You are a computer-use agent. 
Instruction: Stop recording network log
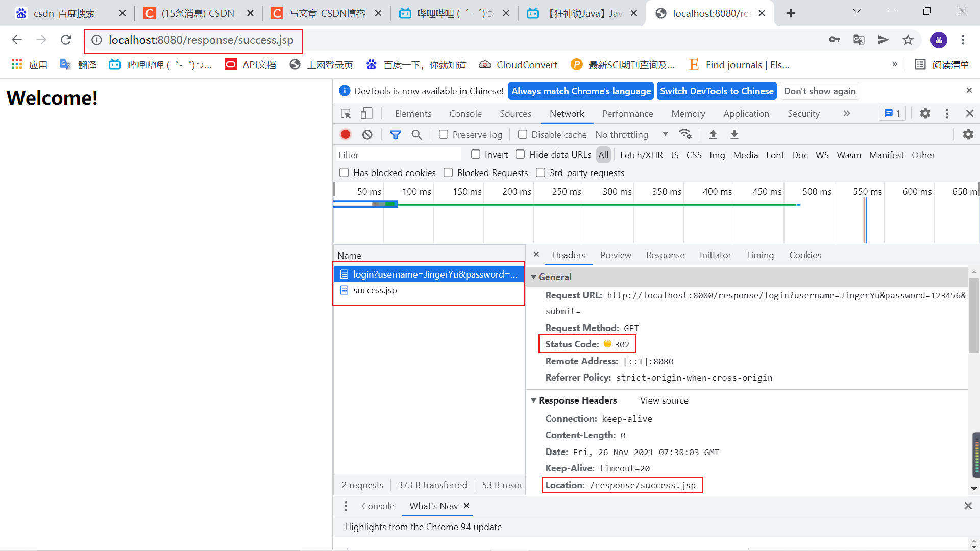coord(345,134)
